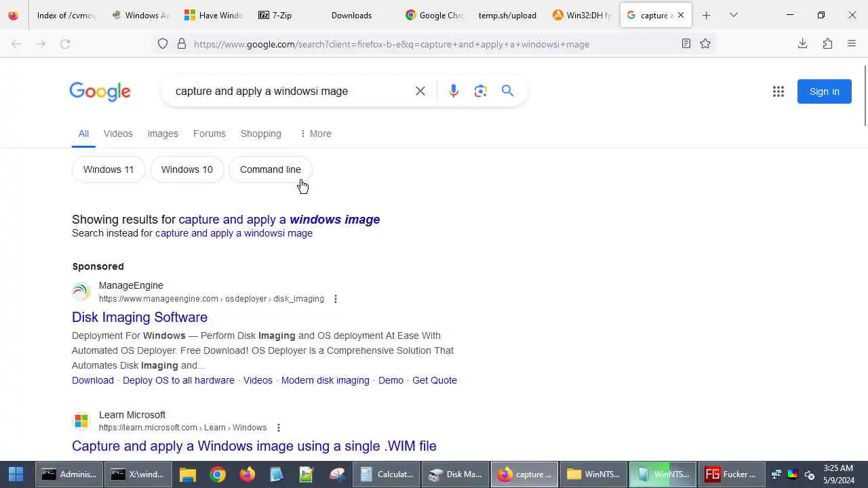The height and width of the screenshot is (488, 868).
Task: Open Learn Microsoft result options dots
Action: [x=278, y=428]
